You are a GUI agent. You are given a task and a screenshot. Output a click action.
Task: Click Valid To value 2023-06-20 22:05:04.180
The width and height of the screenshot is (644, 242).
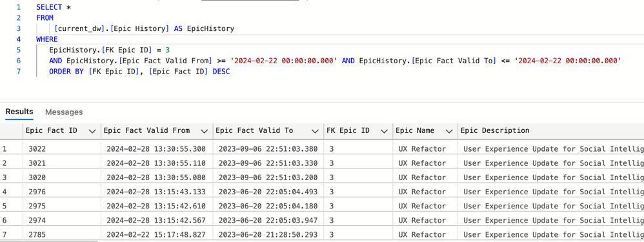(268, 206)
